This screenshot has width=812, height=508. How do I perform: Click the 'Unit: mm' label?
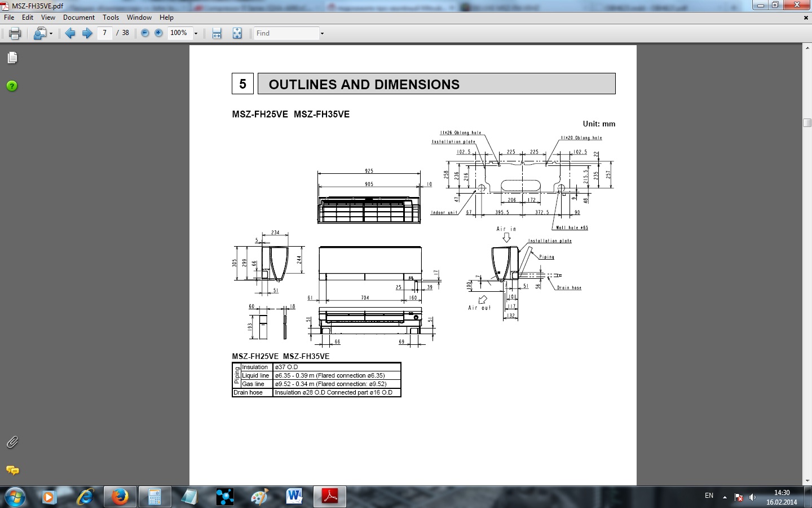pyautogui.click(x=599, y=124)
